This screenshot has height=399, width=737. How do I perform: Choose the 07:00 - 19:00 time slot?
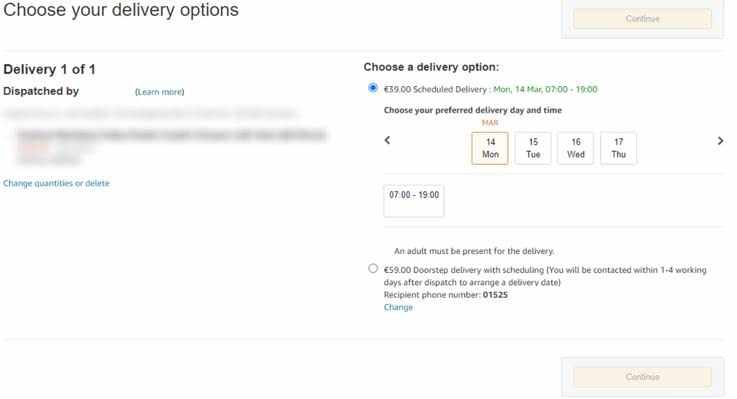tap(414, 201)
